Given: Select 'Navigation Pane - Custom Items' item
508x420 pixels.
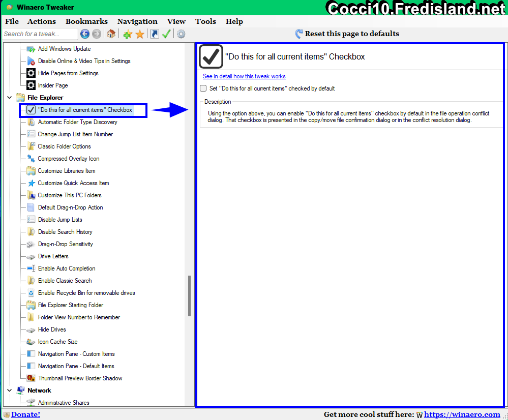Looking at the screenshot, I should [x=76, y=354].
